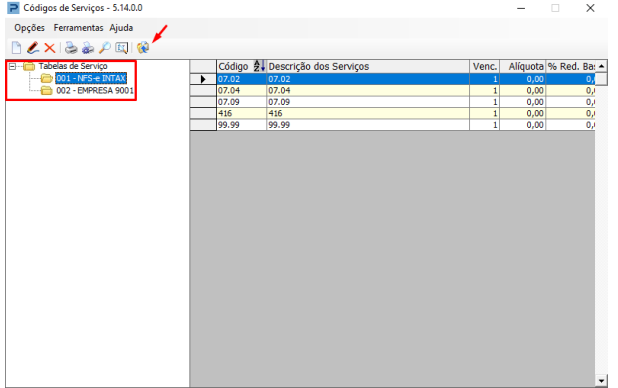Click the row selector for code 99.99

[203, 125]
